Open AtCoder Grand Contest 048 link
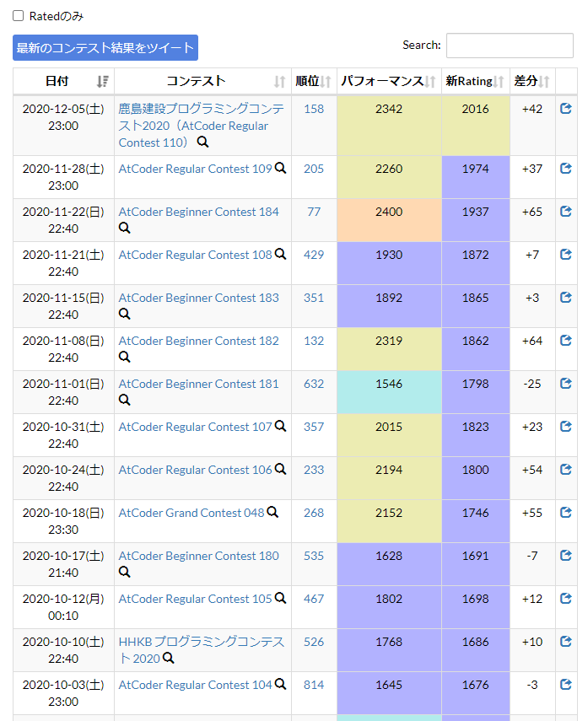This screenshot has width=588, height=721. 192,513
